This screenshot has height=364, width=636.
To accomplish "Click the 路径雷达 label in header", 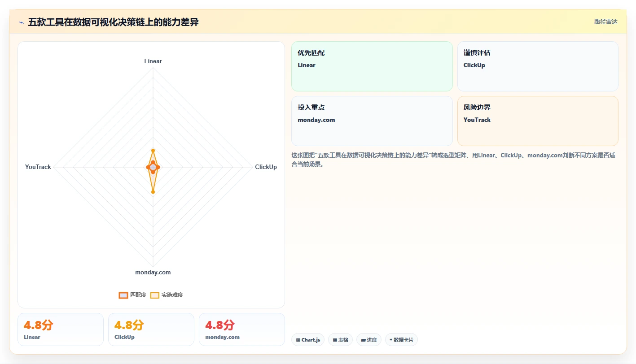I will click(x=606, y=22).
